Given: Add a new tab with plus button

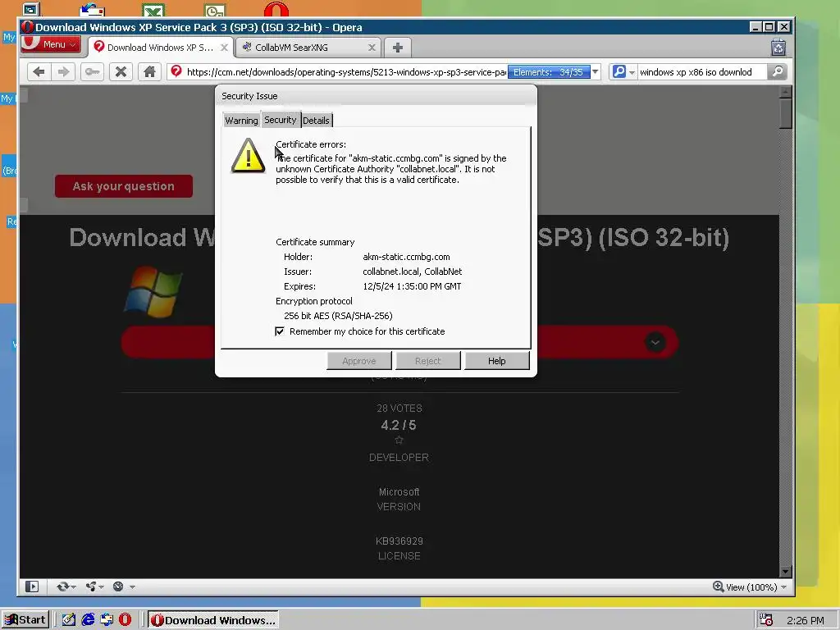Looking at the screenshot, I should tap(398, 48).
